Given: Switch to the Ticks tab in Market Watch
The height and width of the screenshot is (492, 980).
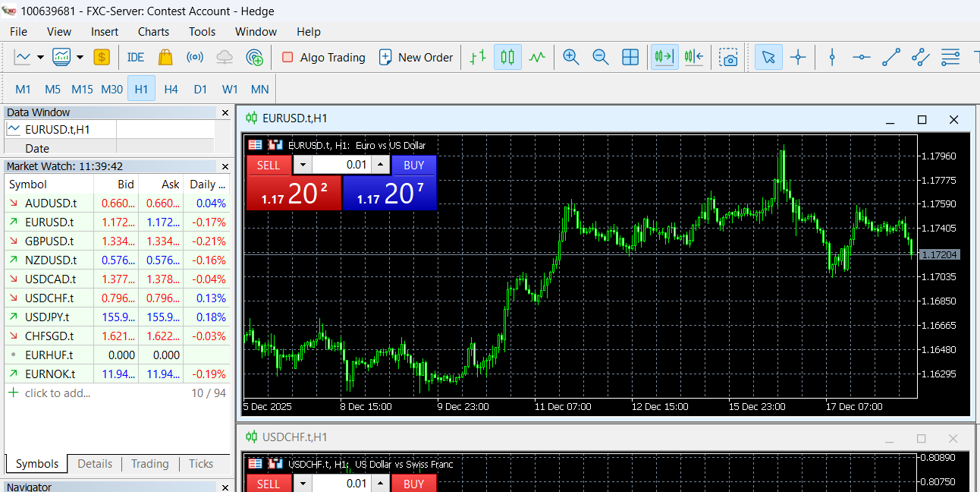Looking at the screenshot, I should pos(201,464).
